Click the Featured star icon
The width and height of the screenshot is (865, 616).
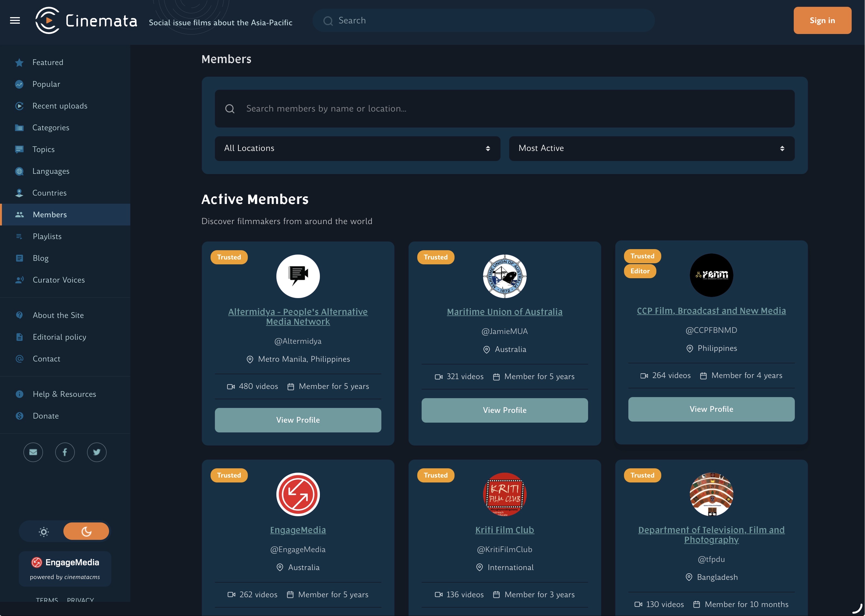19,63
